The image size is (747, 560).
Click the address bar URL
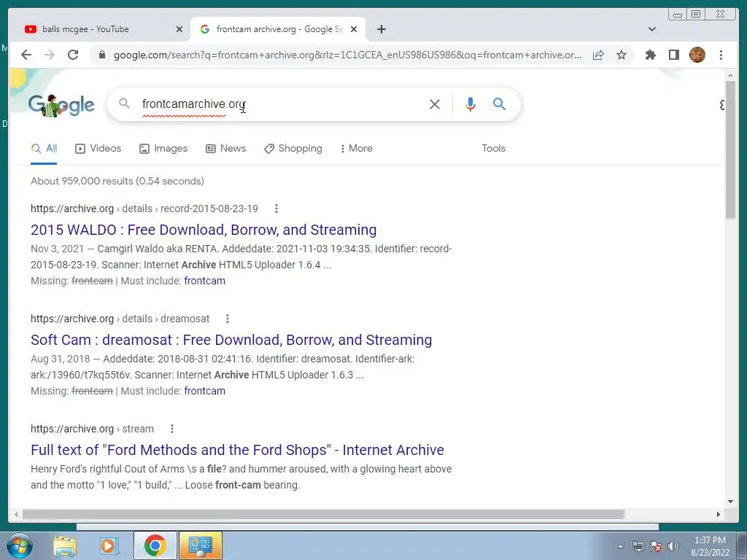[347, 55]
